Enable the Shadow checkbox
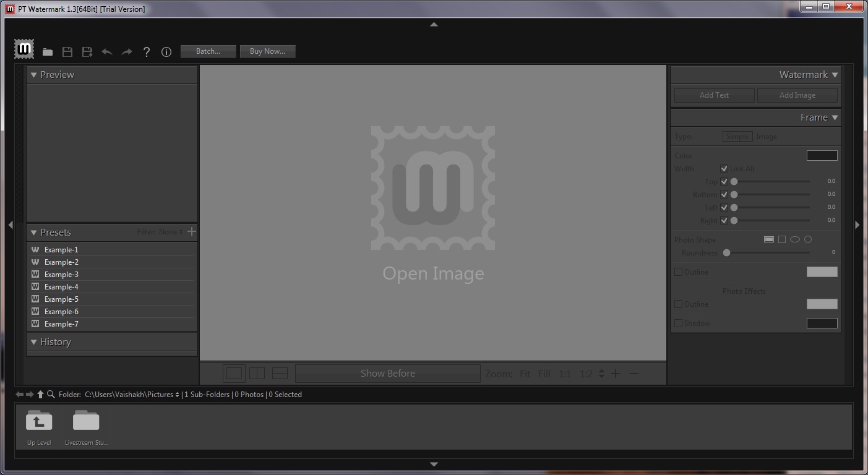 tap(678, 323)
